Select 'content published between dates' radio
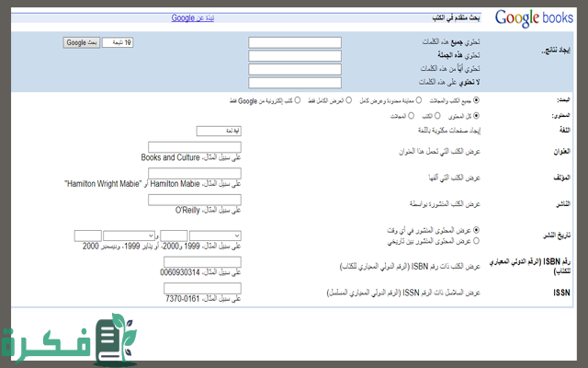Screen dimensions: 588x368 point(476,240)
